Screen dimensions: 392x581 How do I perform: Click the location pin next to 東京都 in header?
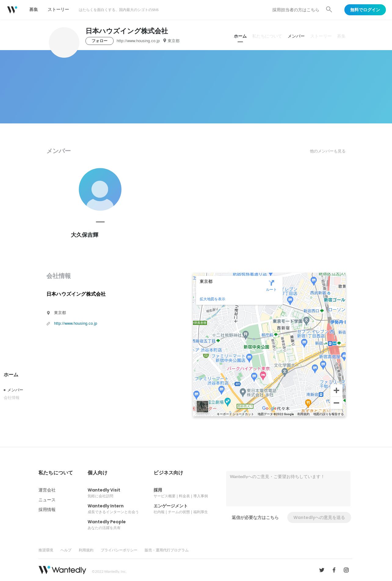point(165,41)
